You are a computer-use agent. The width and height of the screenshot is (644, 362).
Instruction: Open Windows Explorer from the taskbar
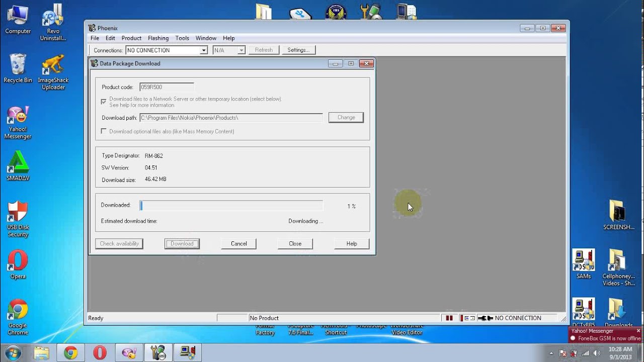coord(41,353)
